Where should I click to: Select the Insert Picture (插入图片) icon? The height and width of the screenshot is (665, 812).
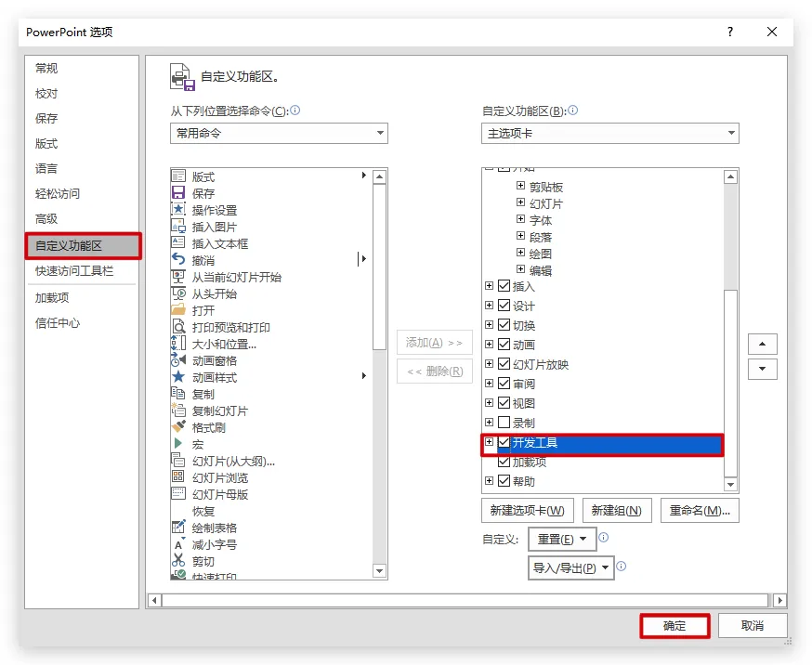[x=178, y=227]
